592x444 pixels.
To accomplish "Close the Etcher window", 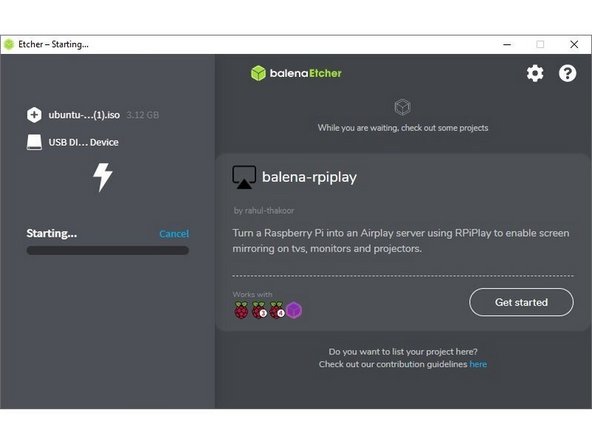I will (574, 44).
